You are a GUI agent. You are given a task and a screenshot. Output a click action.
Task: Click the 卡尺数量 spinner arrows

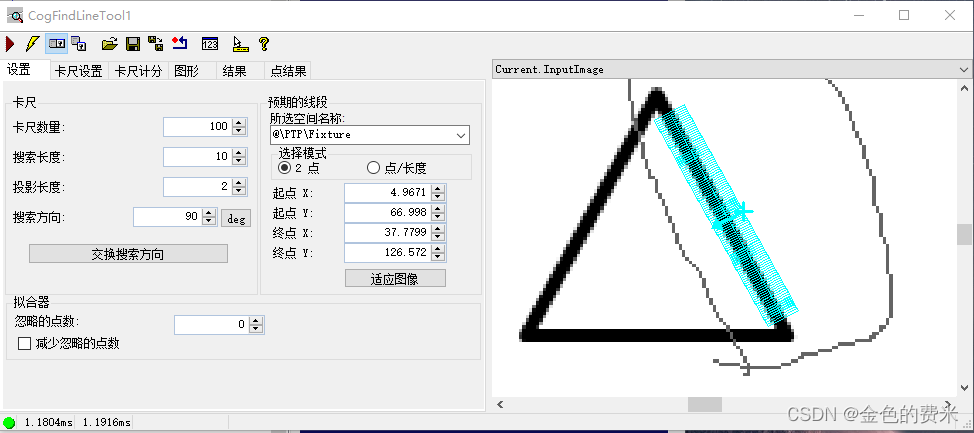pyautogui.click(x=239, y=127)
